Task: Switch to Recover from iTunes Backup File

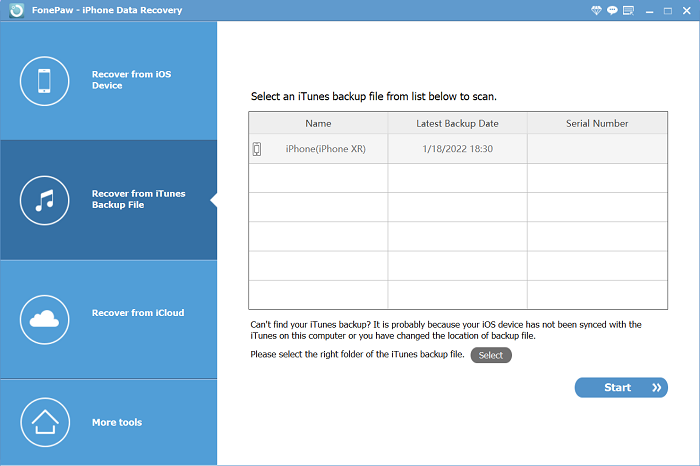Action: (x=108, y=200)
